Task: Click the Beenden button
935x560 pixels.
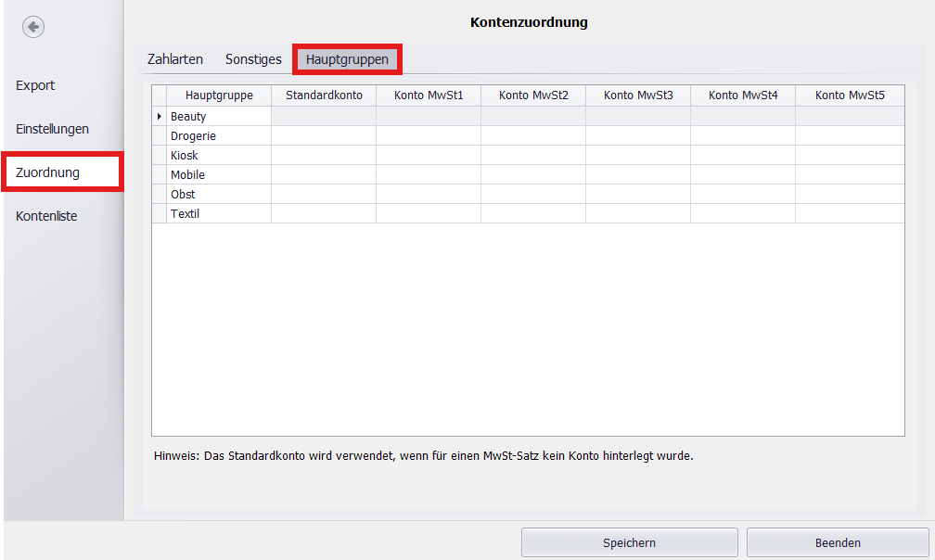Action: click(x=837, y=542)
